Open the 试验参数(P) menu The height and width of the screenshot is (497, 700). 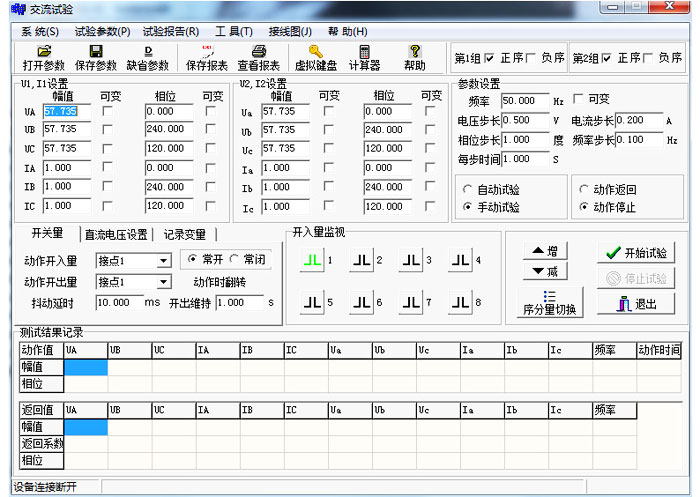click(x=102, y=31)
